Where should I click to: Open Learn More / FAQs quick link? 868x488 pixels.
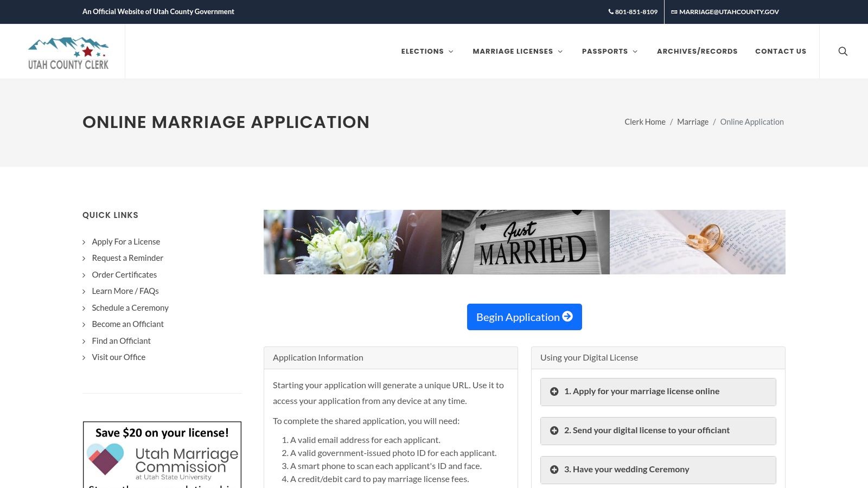click(x=125, y=291)
